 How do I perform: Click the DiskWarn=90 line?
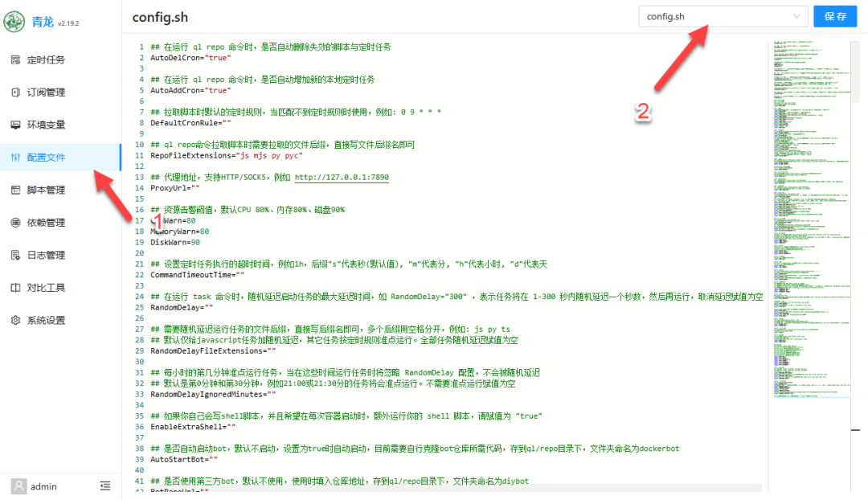pyautogui.click(x=175, y=243)
